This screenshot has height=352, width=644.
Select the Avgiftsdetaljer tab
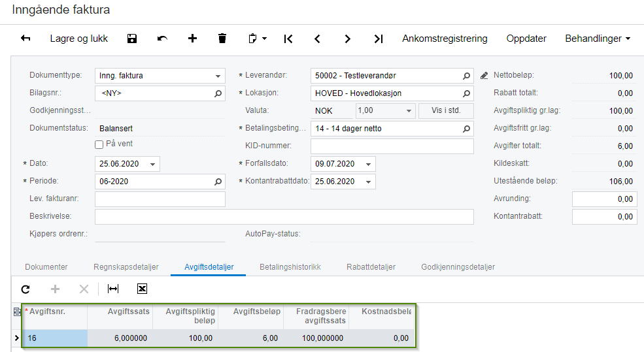(209, 267)
